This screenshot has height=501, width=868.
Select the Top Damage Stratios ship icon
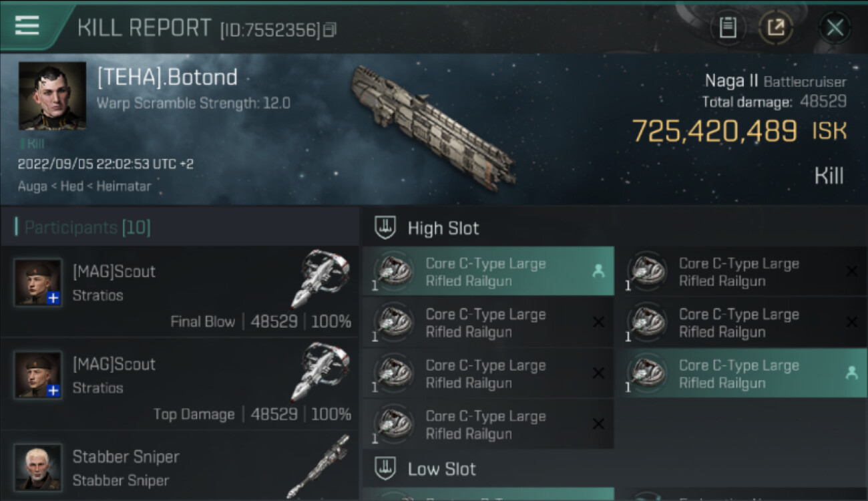[x=320, y=372]
